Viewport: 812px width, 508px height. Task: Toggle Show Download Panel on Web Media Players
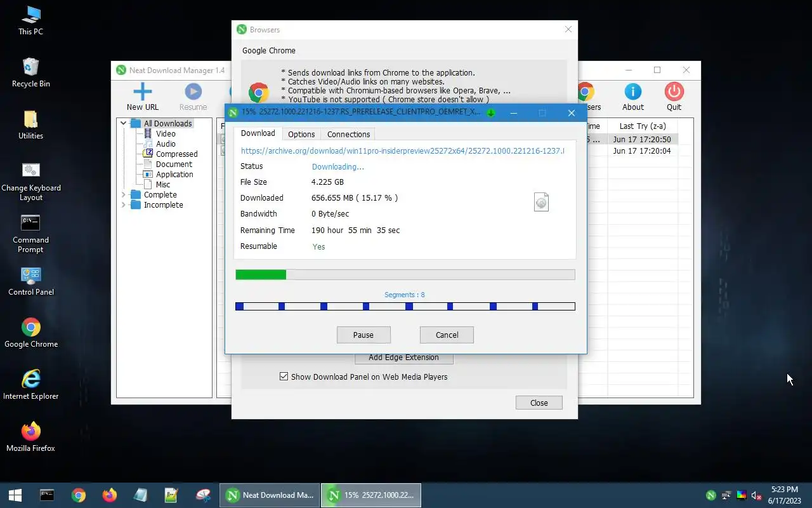click(284, 377)
